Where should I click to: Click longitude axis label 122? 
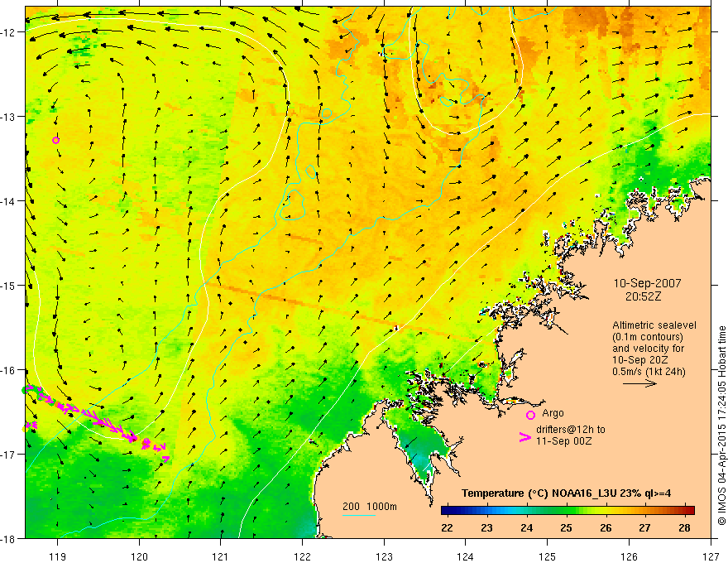click(x=302, y=556)
